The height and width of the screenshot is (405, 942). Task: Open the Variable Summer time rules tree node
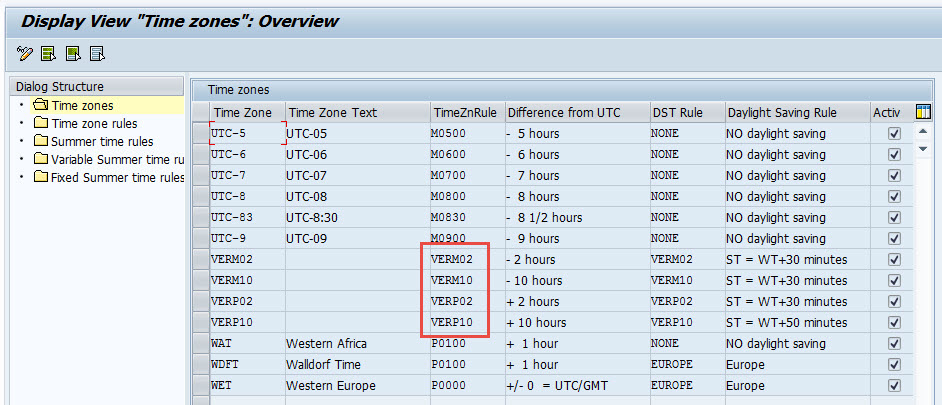[x=118, y=160]
